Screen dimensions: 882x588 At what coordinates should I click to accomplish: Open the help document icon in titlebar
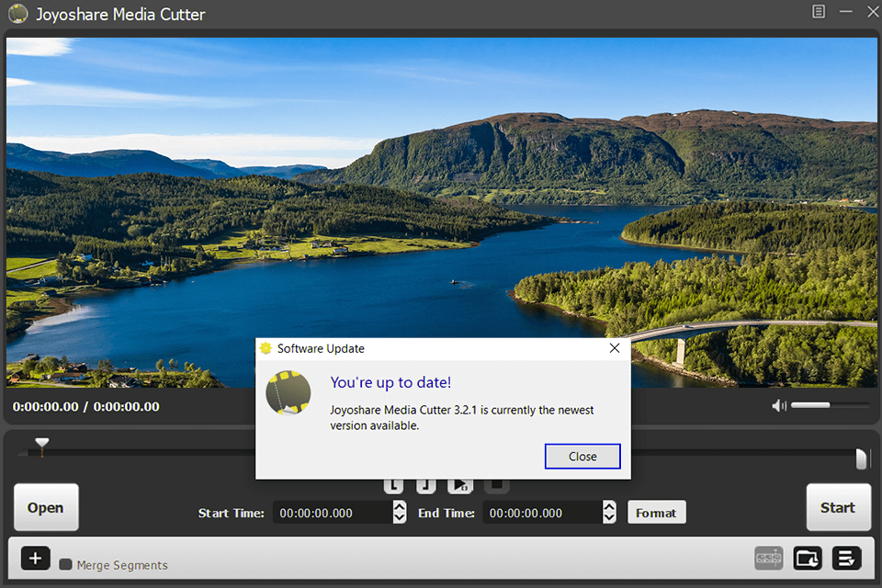818,12
